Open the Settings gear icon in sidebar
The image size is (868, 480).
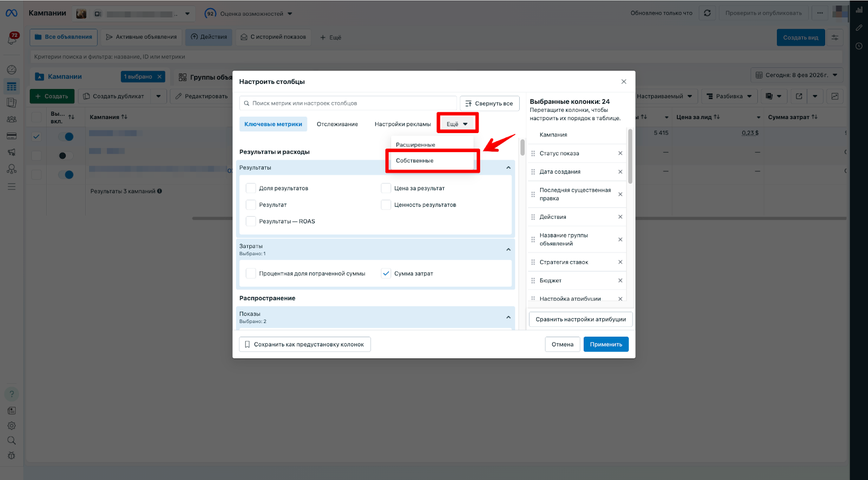click(11, 426)
